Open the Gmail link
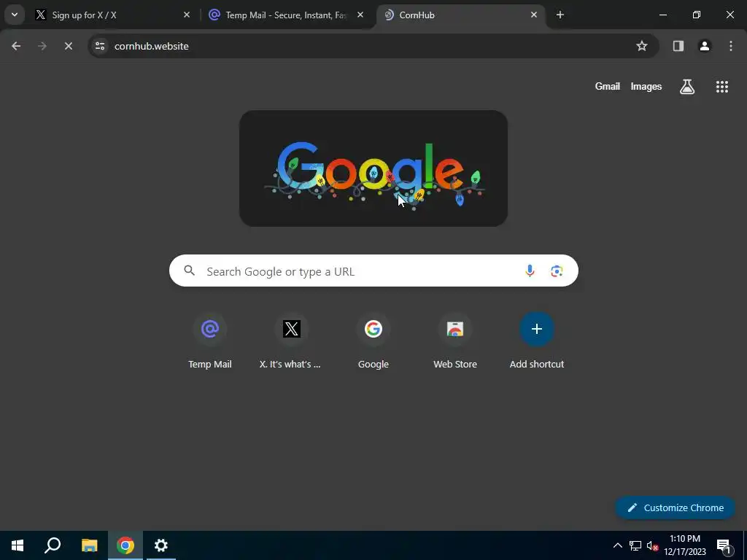747x560 pixels. pyautogui.click(x=608, y=86)
